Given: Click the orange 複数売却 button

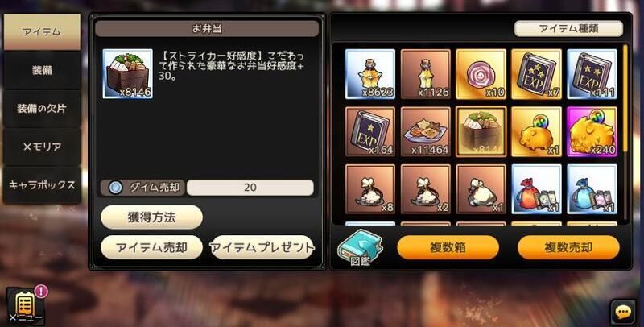Looking at the screenshot, I should [568, 247].
